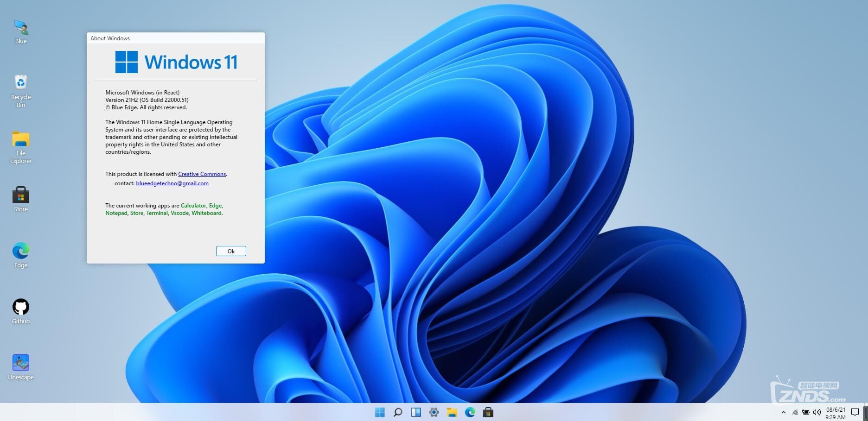Open the Edge desktop icon
Image resolution: width=868 pixels, height=421 pixels.
pos(21,255)
